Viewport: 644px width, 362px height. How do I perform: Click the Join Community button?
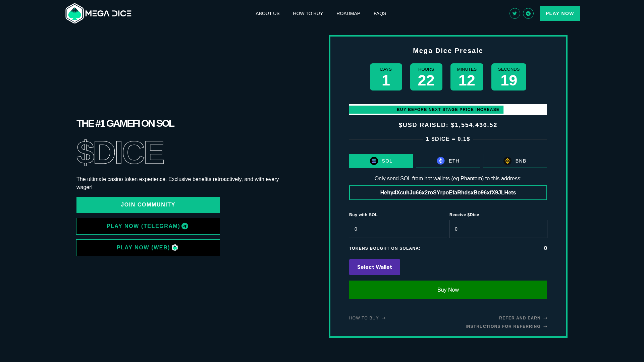point(148,205)
